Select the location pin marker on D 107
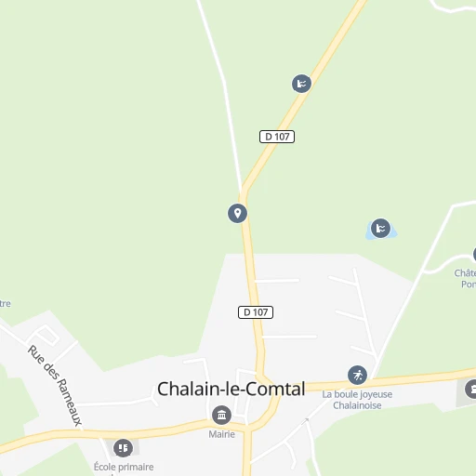Viewport: 476px width, 476px height. coord(237,213)
